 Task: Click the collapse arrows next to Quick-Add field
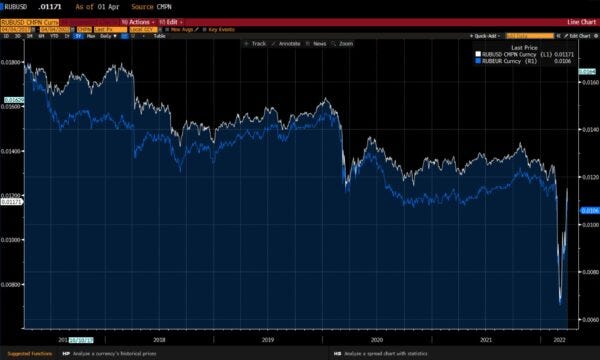[558, 36]
